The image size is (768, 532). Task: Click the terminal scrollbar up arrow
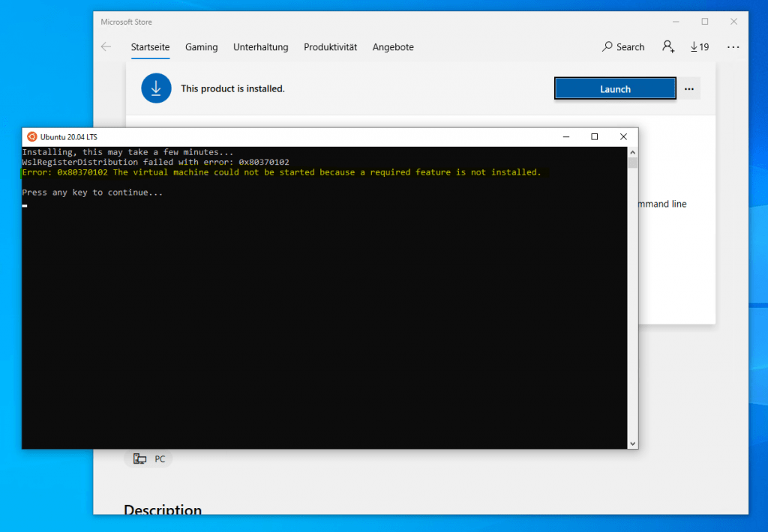633,152
